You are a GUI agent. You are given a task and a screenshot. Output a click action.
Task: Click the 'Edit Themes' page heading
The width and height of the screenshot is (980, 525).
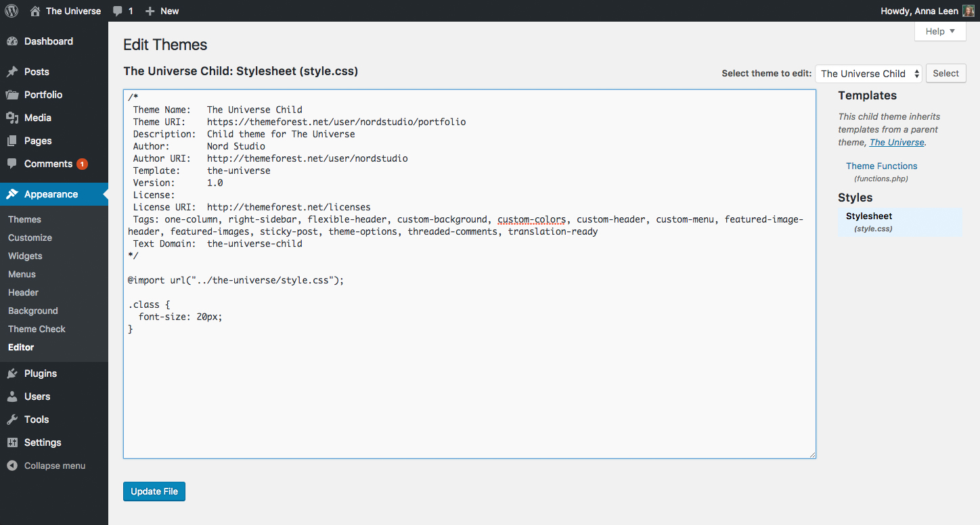165,45
